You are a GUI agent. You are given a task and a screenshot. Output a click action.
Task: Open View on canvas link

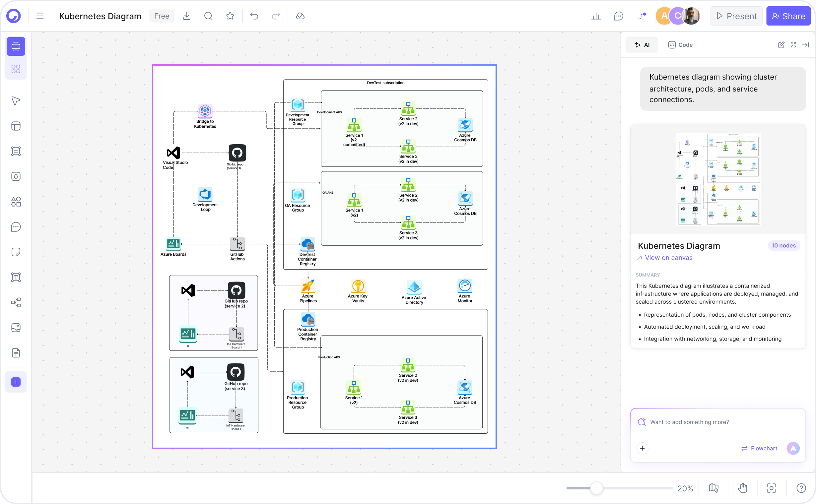coord(664,258)
